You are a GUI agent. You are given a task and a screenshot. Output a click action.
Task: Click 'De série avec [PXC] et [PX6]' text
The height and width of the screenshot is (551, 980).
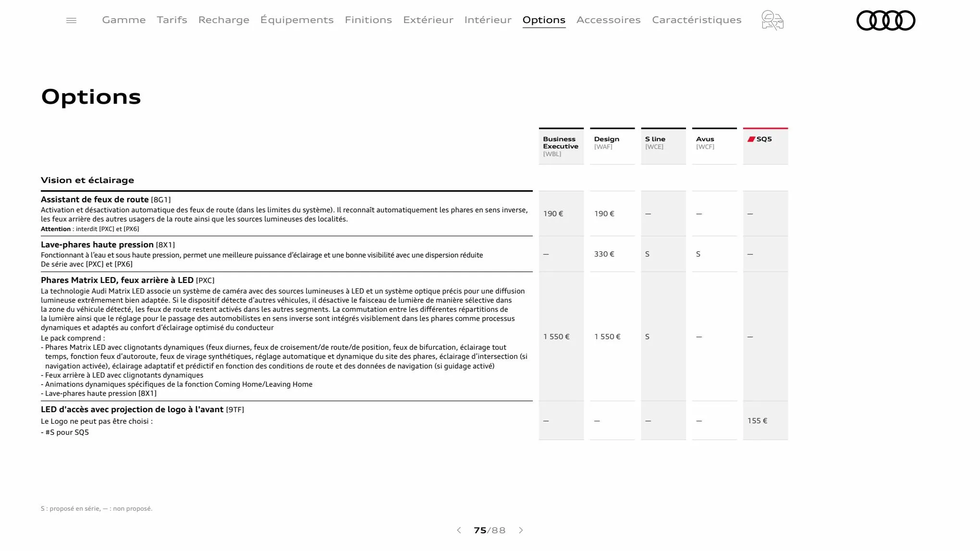86,264
